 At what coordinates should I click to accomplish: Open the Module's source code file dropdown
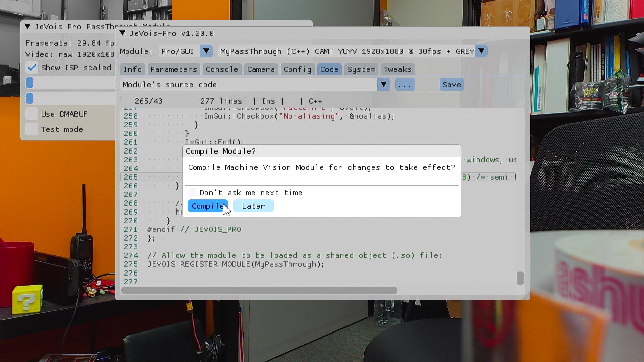click(383, 85)
